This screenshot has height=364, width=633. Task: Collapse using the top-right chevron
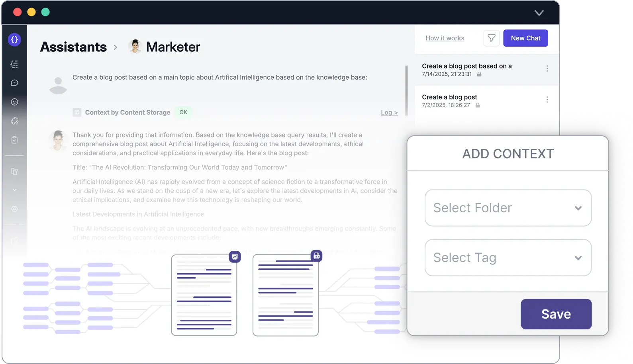(539, 13)
